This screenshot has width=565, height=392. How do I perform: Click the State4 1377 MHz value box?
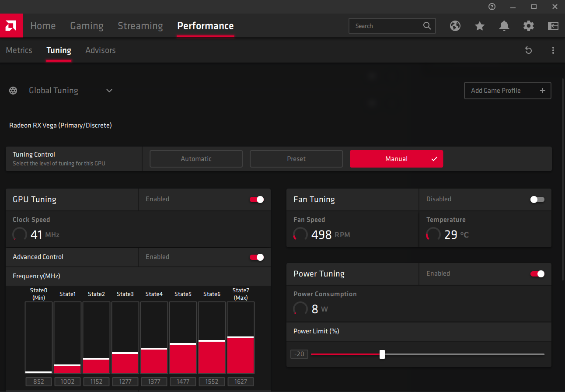(x=154, y=381)
